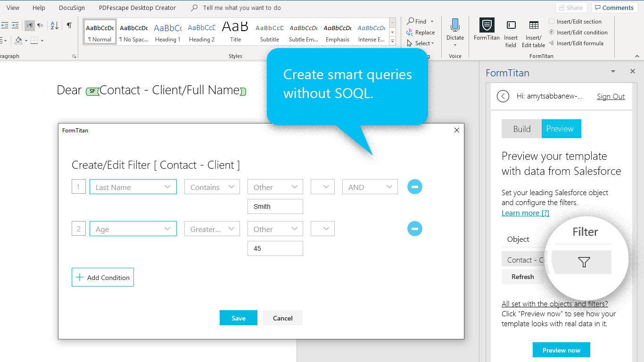The image size is (644, 362).
Task: Open the PDFescape Desktop Creator tab
Action: click(137, 8)
